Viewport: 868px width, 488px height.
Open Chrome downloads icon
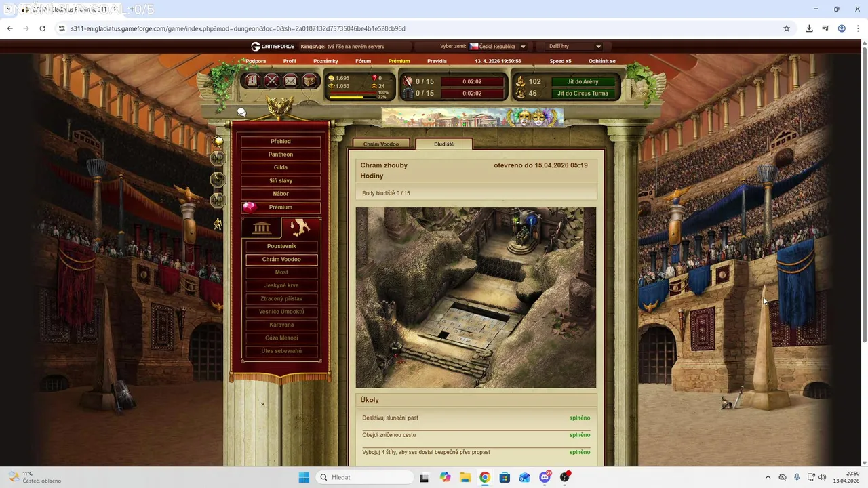click(x=809, y=28)
